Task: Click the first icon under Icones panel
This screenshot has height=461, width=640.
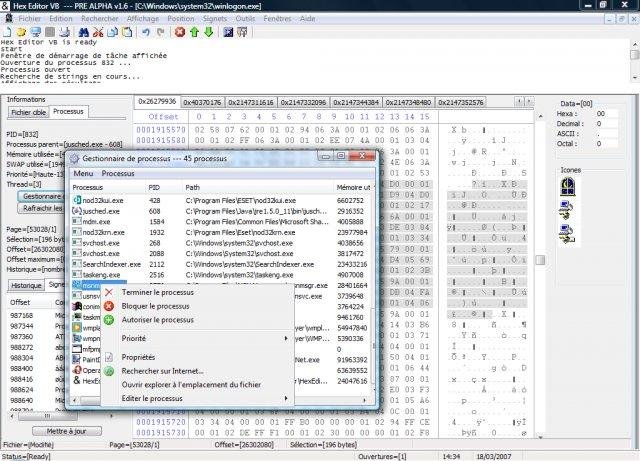Action: (567, 187)
